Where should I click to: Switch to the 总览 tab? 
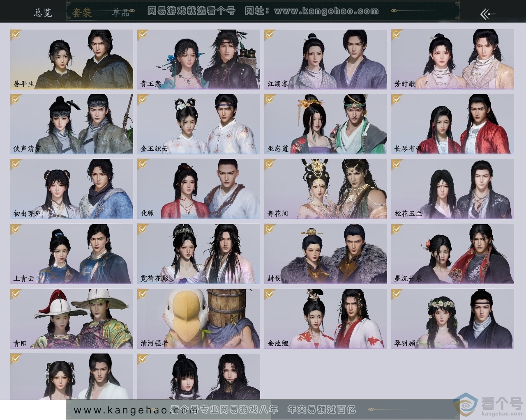pyautogui.click(x=43, y=12)
